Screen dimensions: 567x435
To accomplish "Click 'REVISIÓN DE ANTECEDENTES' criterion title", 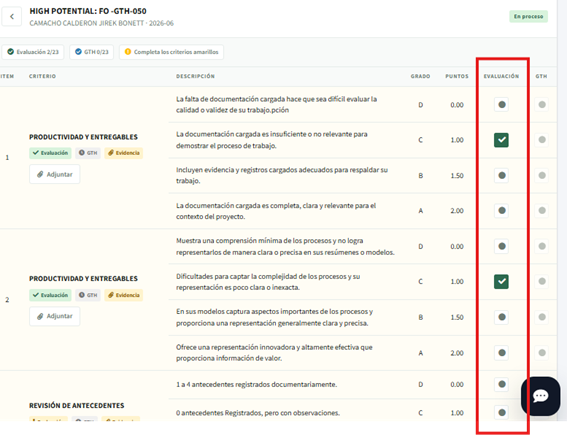I will 77,406.
